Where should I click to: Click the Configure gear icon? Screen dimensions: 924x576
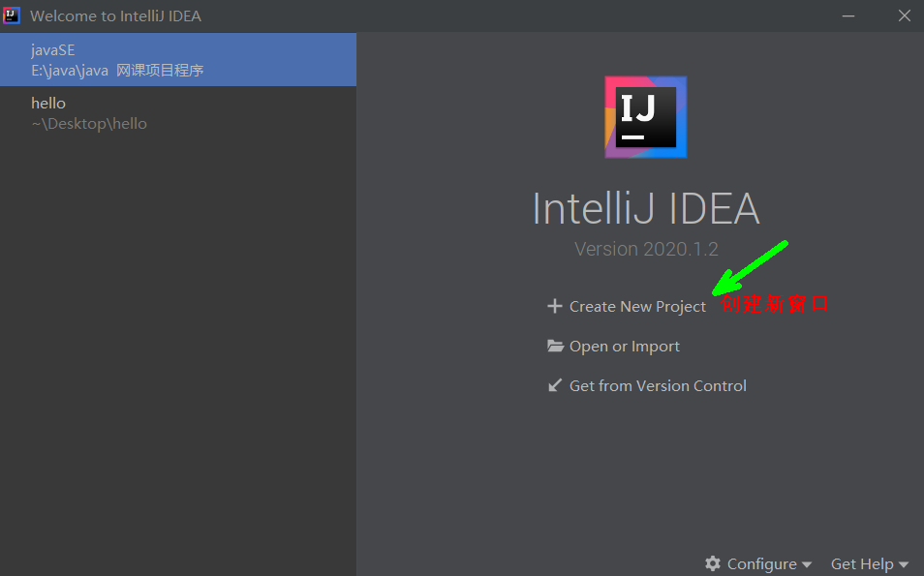(713, 563)
